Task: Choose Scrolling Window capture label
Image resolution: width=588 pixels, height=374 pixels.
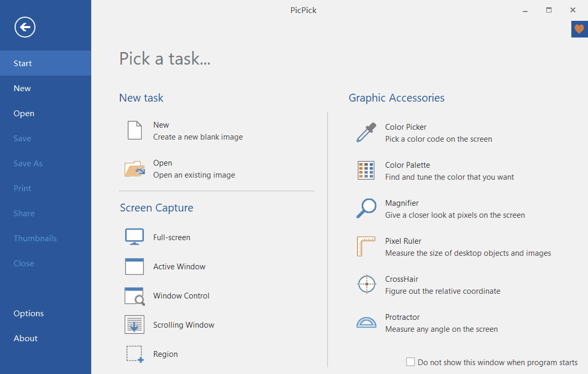Action: (183, 325)
